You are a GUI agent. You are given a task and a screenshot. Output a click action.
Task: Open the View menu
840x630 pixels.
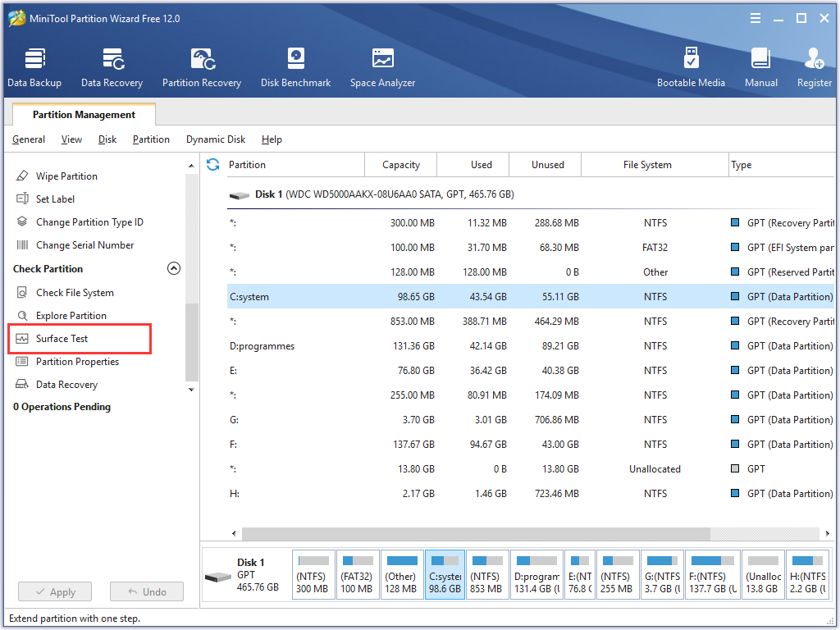coord(72,139)
